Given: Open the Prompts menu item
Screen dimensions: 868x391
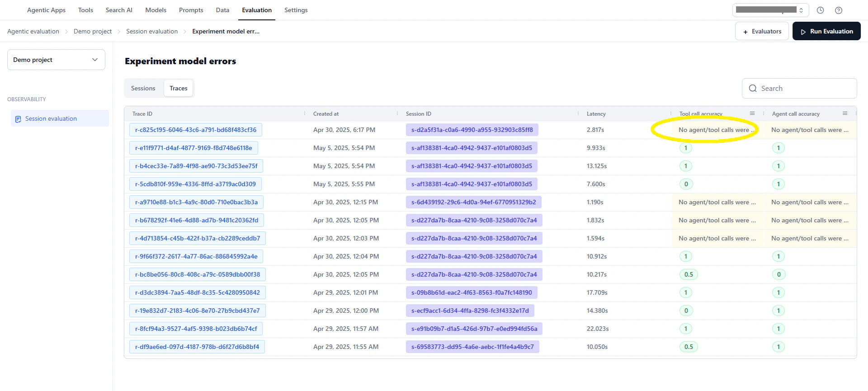Looking at the screenshot, I should (x=191, y=10).
